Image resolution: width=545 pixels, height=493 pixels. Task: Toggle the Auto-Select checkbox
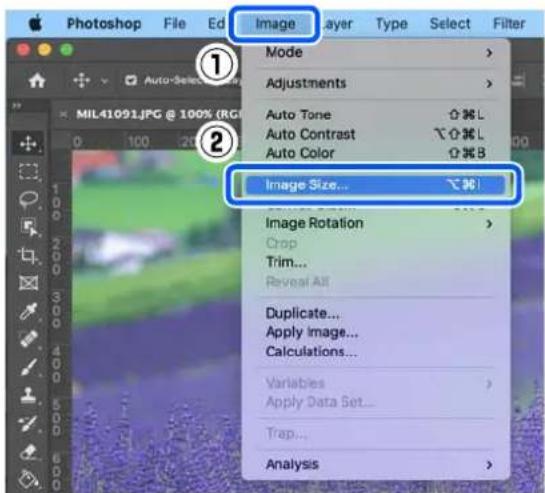point(131,81)
